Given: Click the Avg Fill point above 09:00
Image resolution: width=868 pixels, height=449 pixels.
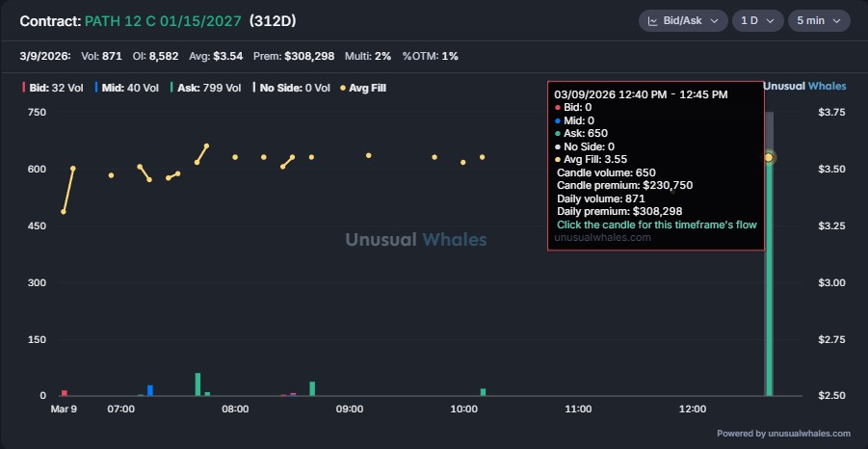Looking at the screenshot, I should 369,155.
